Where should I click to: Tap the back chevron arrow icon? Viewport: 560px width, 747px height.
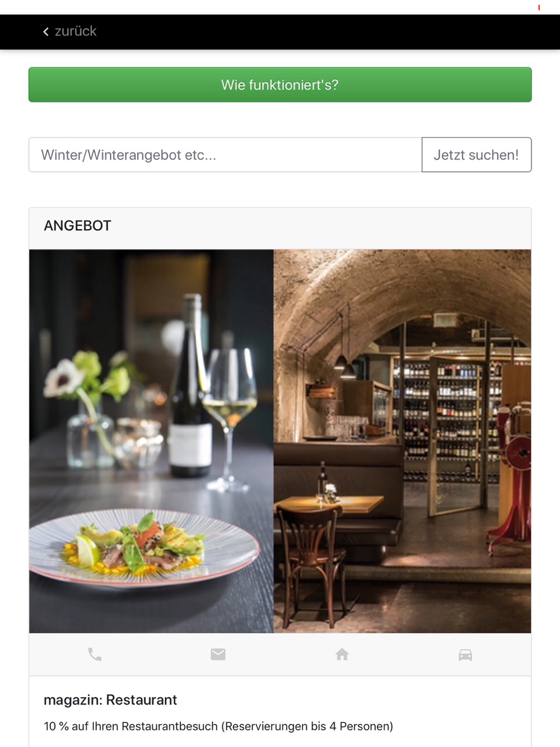(x=46, y=32)
